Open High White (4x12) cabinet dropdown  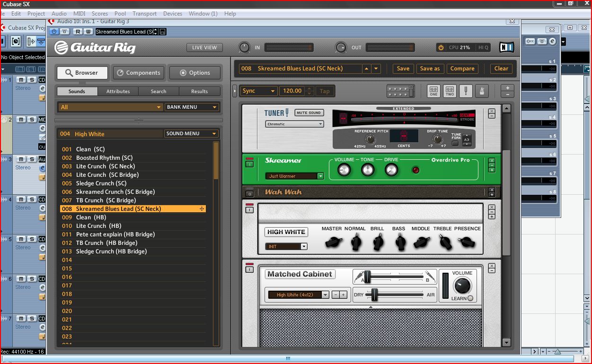tap(298, 295)
